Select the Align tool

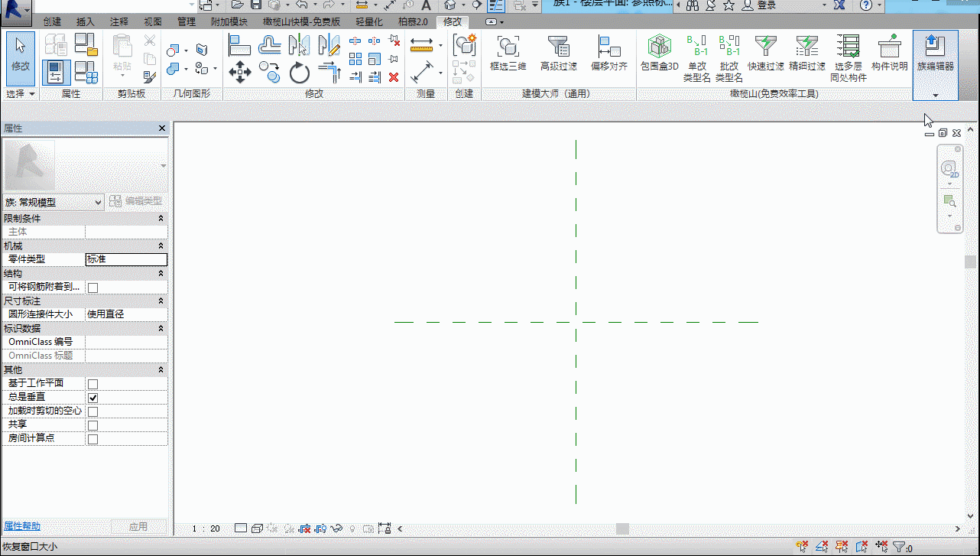pyautogui.click(x=240, y=45)
